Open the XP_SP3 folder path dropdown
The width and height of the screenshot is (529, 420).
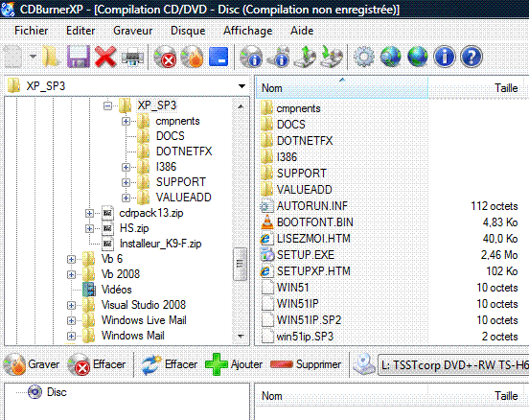click(241, 86)
